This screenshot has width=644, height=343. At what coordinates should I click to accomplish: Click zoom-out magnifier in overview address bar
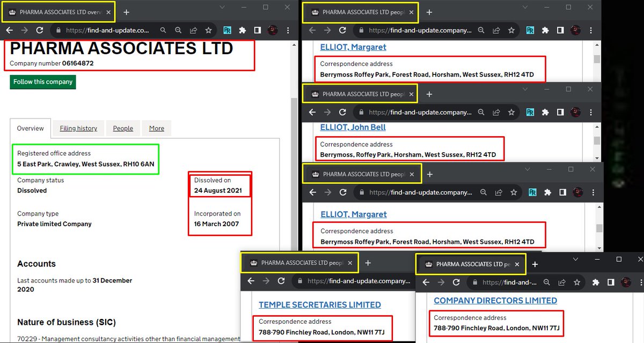pyautogui.click(x=179, y=31)
